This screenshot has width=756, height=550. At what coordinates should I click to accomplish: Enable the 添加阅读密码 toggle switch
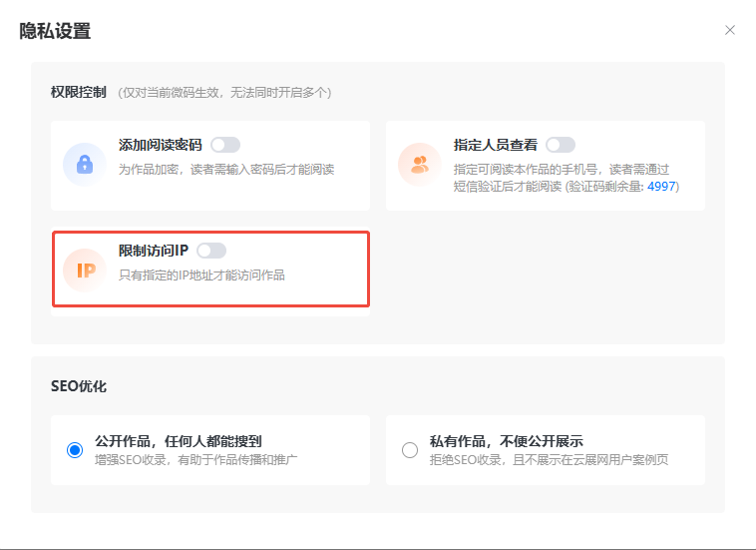(225, 145)
